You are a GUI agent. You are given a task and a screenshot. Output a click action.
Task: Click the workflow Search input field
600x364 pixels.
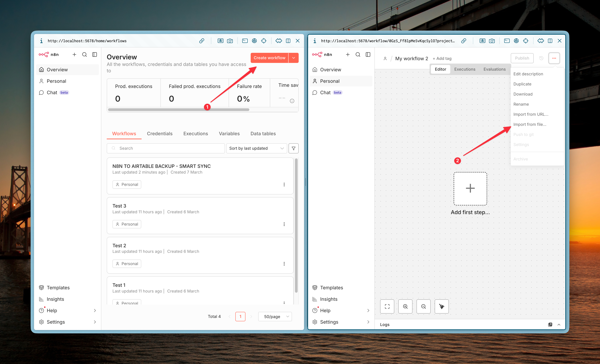tap(166, 148)
